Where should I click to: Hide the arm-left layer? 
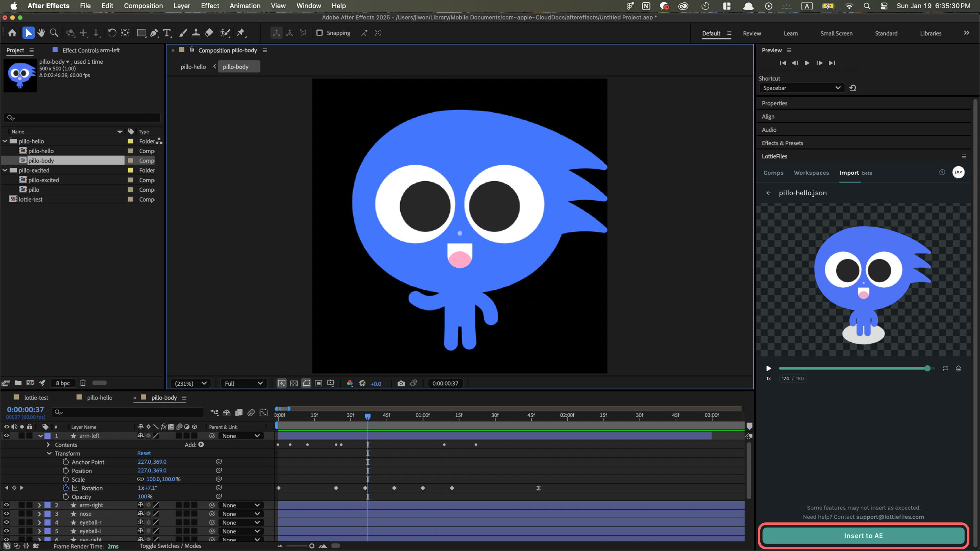(7, 435)
